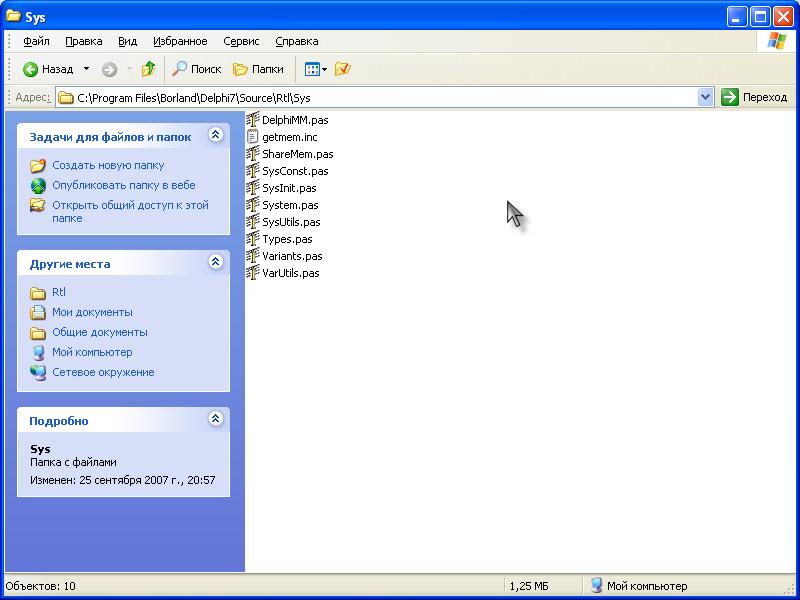Open the Forward history dropdown arrow
Screen dimensions: 800x600
click(129, 69)
